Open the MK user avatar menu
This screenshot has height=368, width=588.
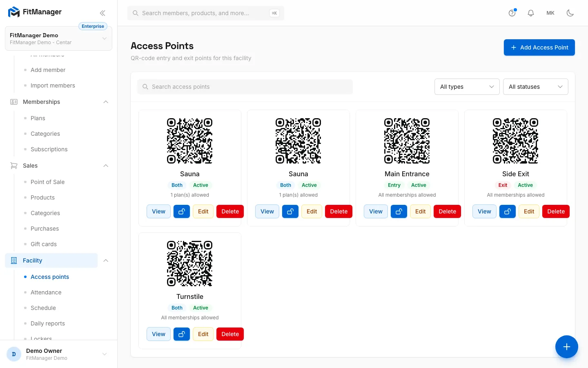(x=550, y=13)
